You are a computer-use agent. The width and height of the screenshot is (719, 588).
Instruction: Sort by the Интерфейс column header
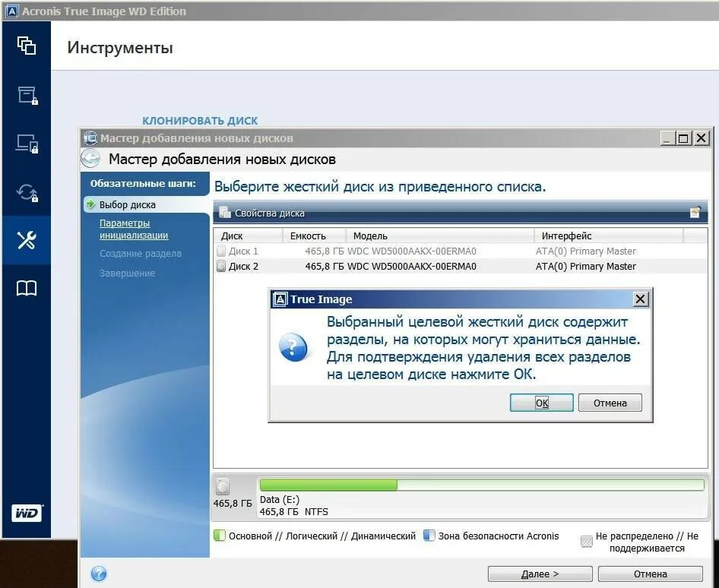[609, 236]
